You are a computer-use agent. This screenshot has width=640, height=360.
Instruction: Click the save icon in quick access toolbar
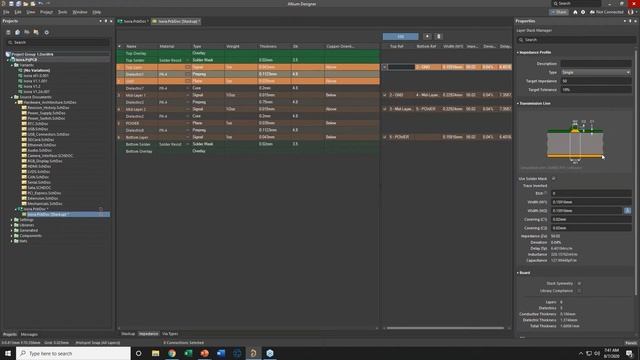point(11,4)
